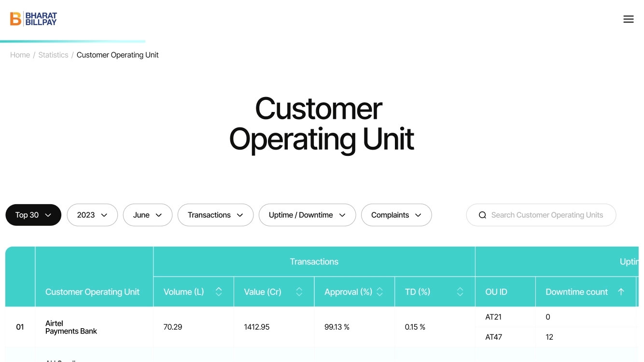This screenshot has height=362, width=644.
Task: Open the hamburger menu icon
Action: pos(628,19)
